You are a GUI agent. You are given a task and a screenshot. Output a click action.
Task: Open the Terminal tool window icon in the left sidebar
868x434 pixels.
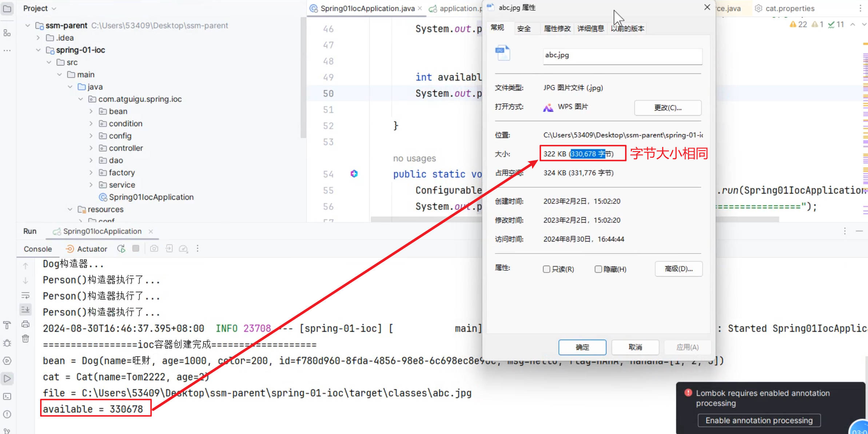7,397
